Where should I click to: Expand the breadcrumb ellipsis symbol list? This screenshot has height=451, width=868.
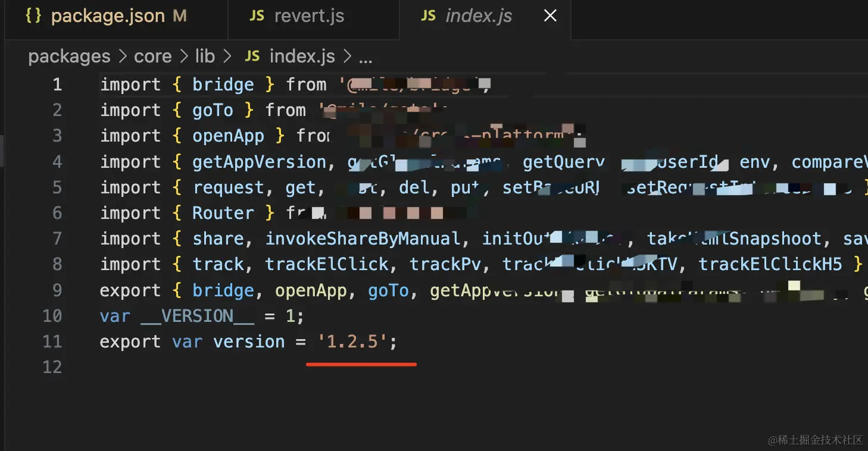click(x=366, y=58)
